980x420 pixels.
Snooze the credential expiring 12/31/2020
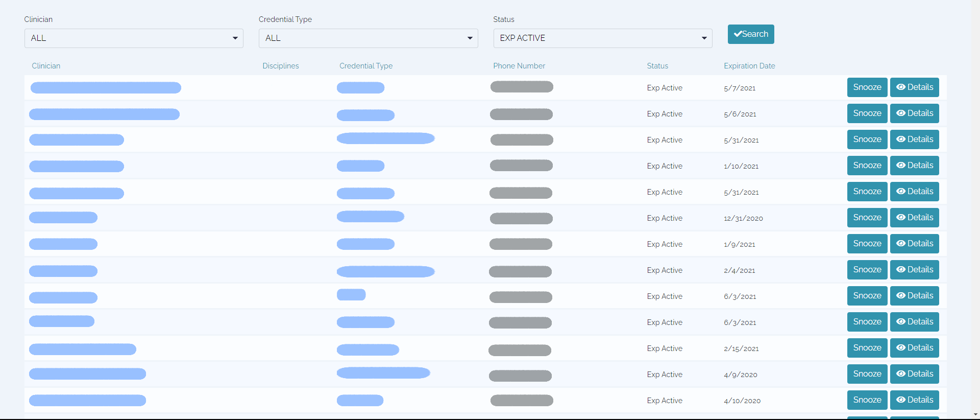pos(867,218)
